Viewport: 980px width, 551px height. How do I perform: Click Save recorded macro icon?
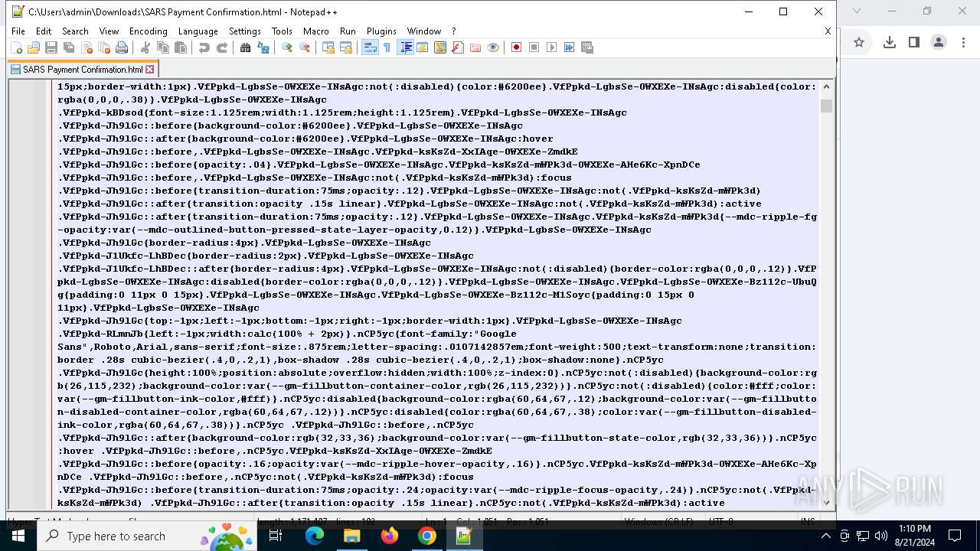tap(587, 47)
